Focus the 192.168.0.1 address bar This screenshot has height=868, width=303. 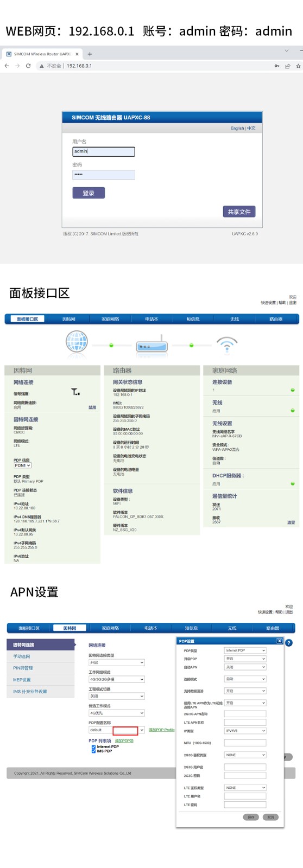click(x=79, y=66)
